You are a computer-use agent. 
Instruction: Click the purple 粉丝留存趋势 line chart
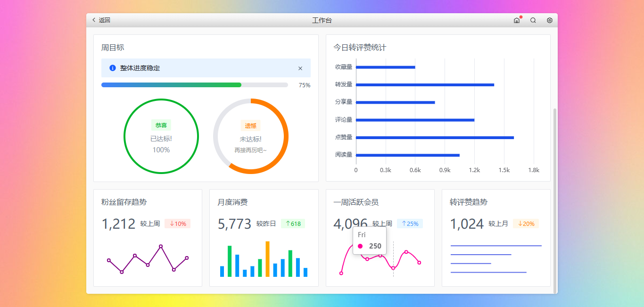coord(148,259)
